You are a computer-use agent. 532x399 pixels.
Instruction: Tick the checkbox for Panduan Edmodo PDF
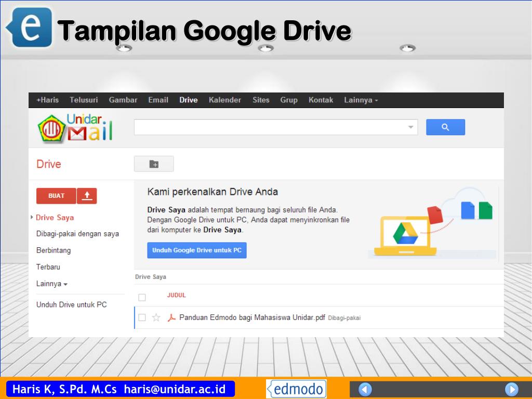click(x=142, y=317)
